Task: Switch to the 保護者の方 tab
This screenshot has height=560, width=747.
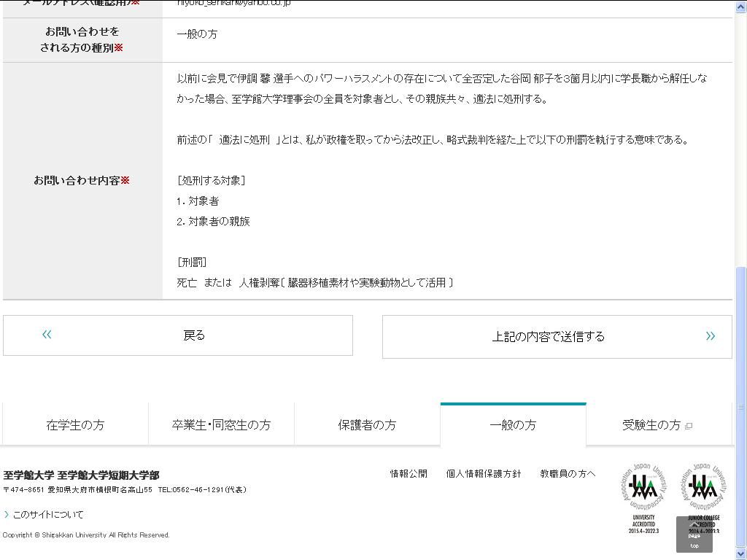Action: pos(368,424)
